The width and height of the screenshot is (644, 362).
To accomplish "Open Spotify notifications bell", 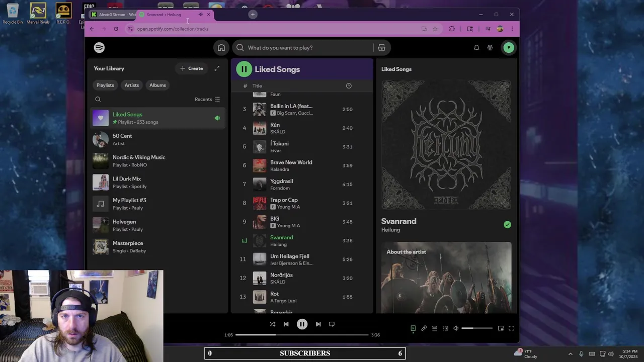I will [x=476, y=48].
